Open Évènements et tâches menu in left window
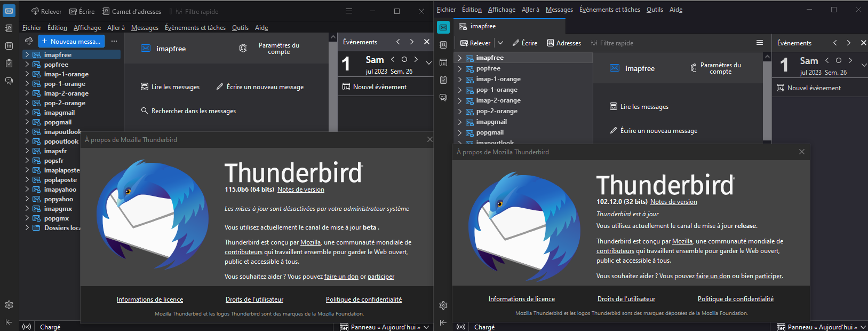Image resolution: width=868 pixels, height=331 pixels. 195,28
